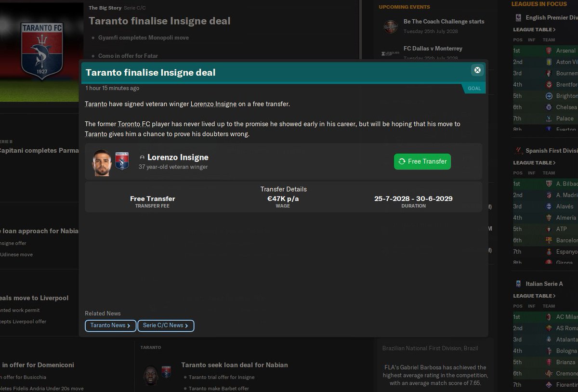Open Taranto seek loan deal for Nabian story
The height and width of the screenshot is (392, 578).
pyautogui.click(x=235, y=365)
